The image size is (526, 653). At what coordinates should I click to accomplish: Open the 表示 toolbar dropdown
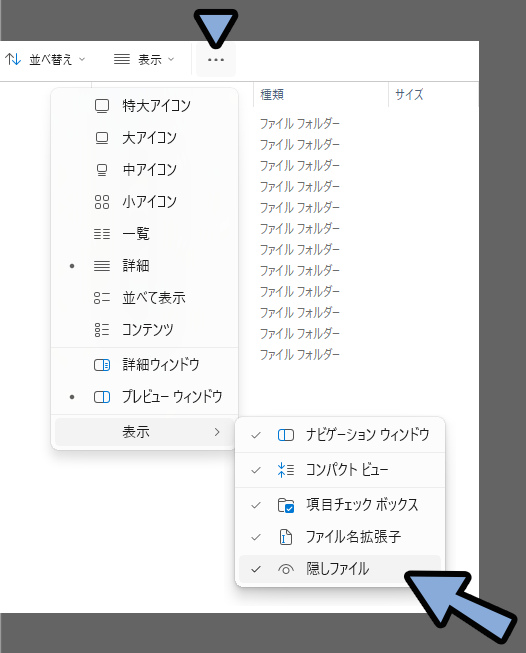pyautogui.click(x=144, y=60)
